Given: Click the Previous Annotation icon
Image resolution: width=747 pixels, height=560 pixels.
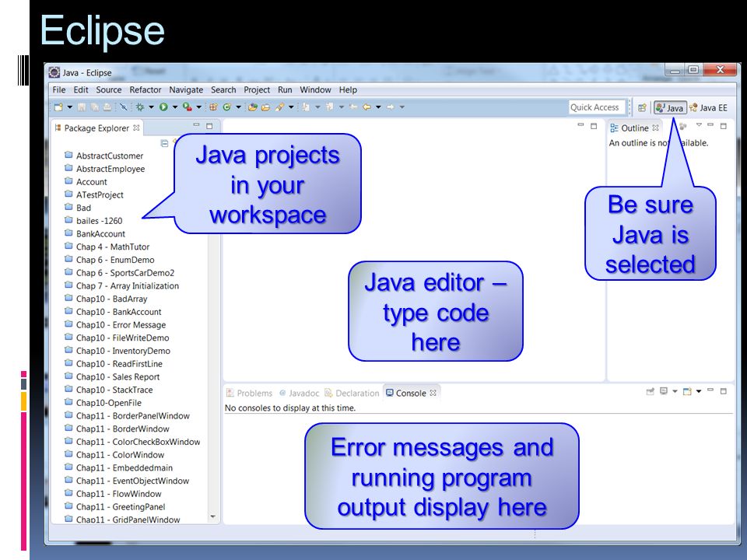Looking at the screenshot, I should (x=330, y=107).
